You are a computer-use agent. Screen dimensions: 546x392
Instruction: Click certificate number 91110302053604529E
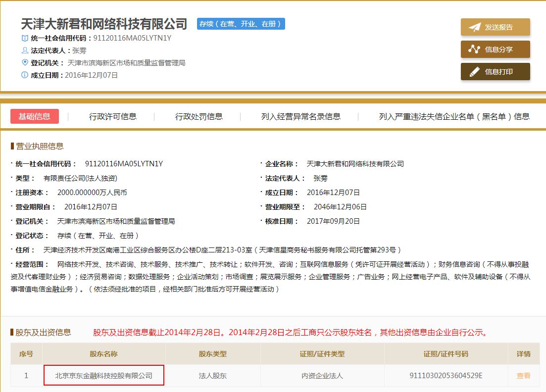pos(446,376)
